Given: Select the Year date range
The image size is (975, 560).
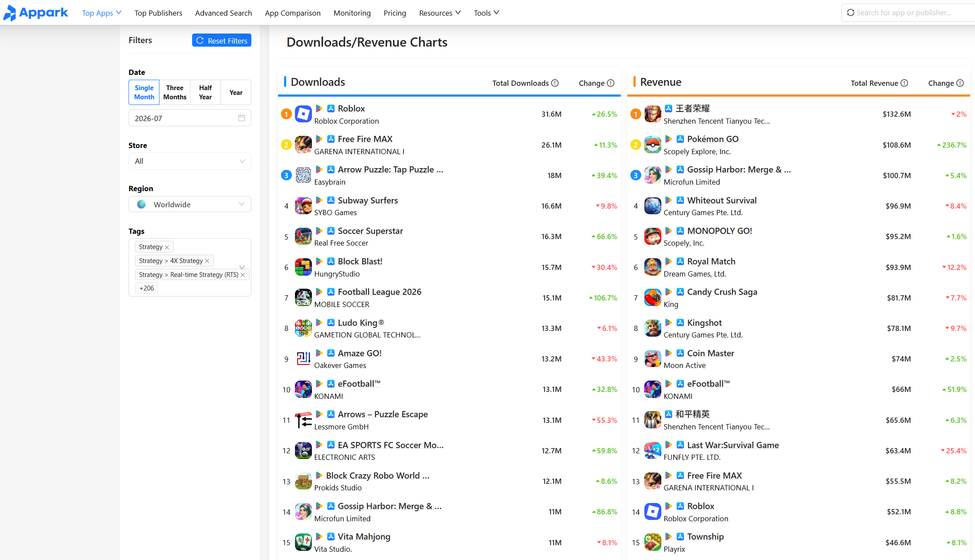Looking at the screenshot, I should click(x=236, y=92).
